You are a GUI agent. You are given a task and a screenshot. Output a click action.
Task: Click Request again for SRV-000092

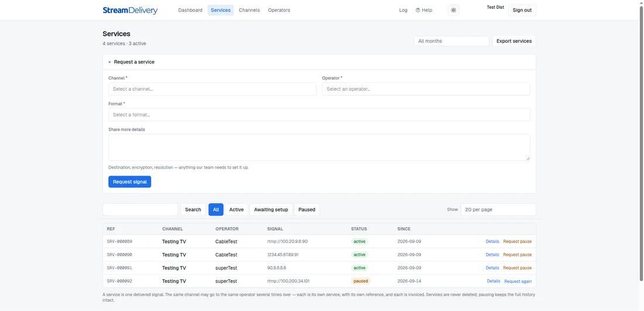coord(518,281)
